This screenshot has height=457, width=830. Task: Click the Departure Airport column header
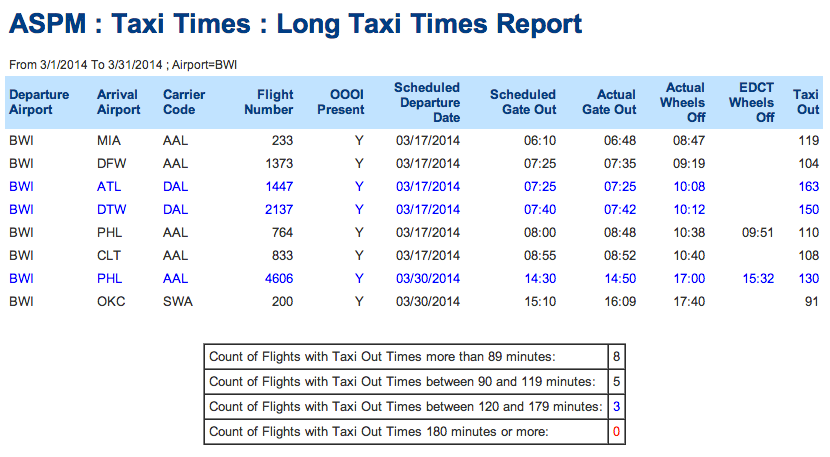pos(39,102)
